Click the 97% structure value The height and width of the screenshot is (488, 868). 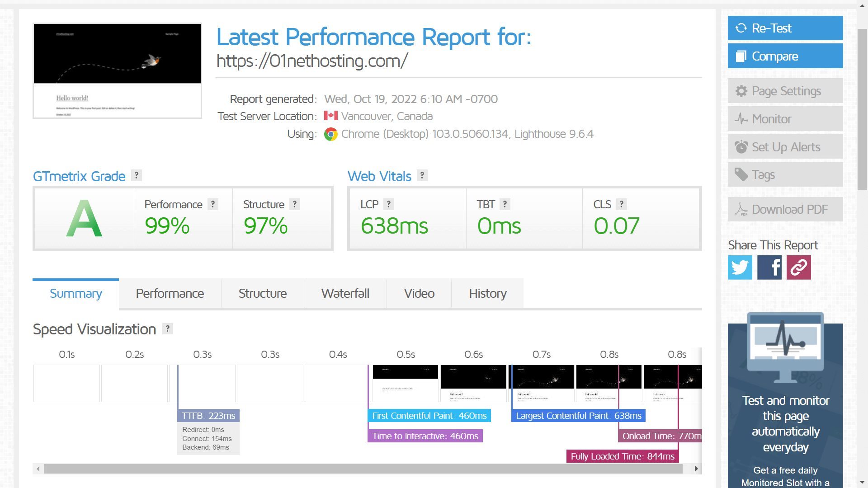[265, 226]
